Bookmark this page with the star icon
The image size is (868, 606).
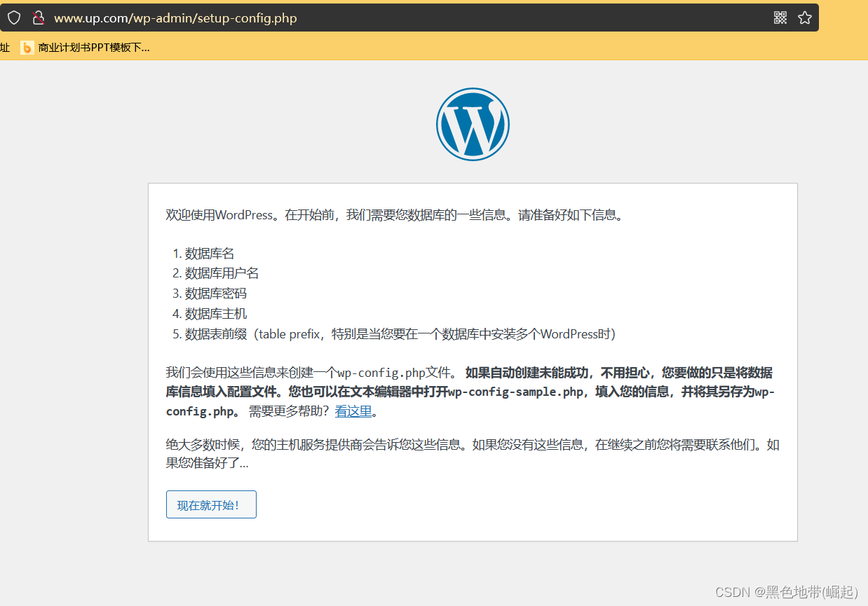(x=805, y=18)
